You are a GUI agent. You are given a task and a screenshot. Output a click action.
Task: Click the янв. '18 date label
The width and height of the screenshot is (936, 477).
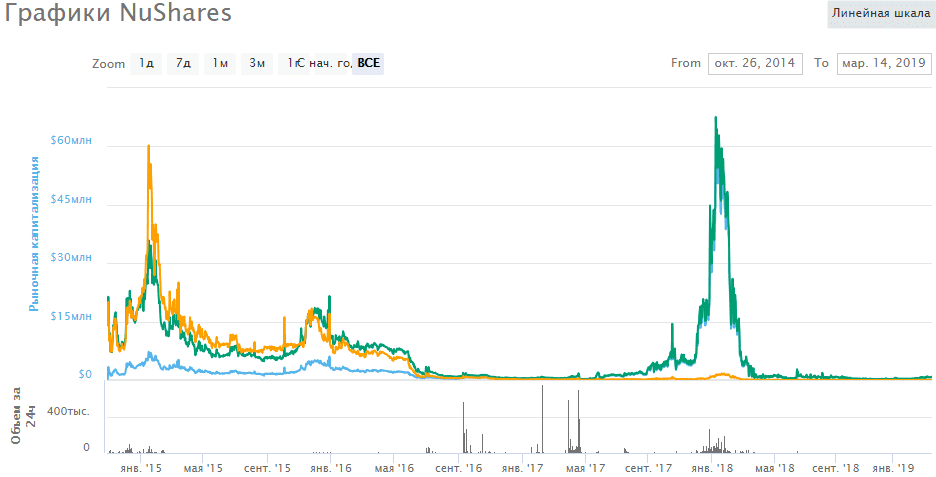(712, 468)
